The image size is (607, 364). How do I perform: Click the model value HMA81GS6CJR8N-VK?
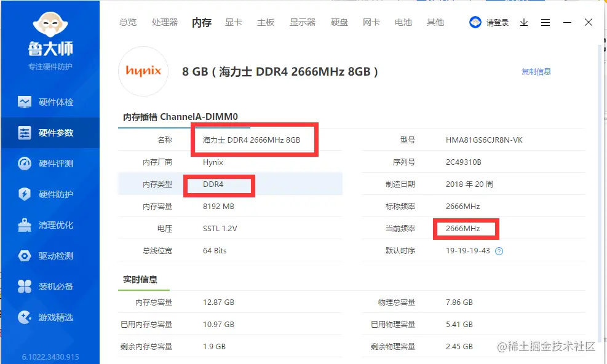tap(484, 140)
